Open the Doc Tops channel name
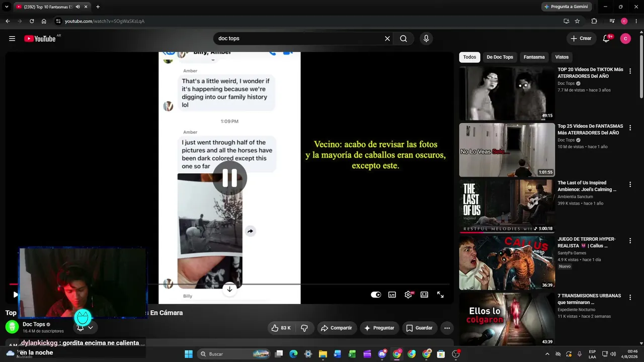 coord(34,324)
